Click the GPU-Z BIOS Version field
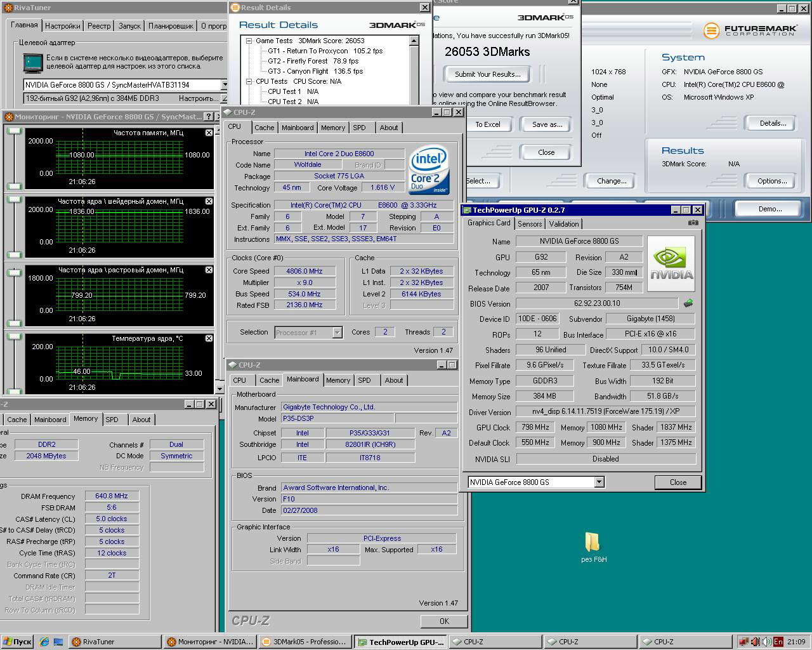 (x=598, y=303)
